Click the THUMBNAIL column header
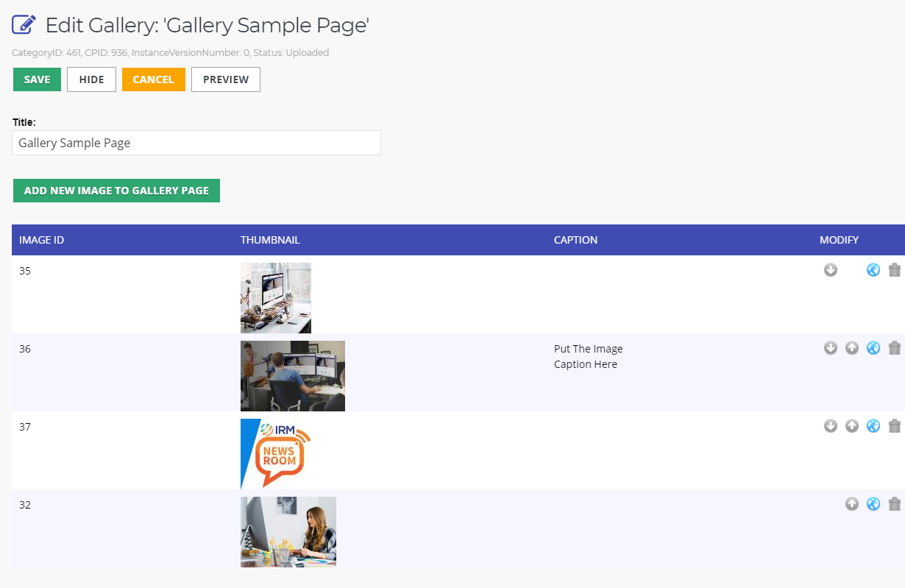905x588 pixels. (x=270, y=240)
